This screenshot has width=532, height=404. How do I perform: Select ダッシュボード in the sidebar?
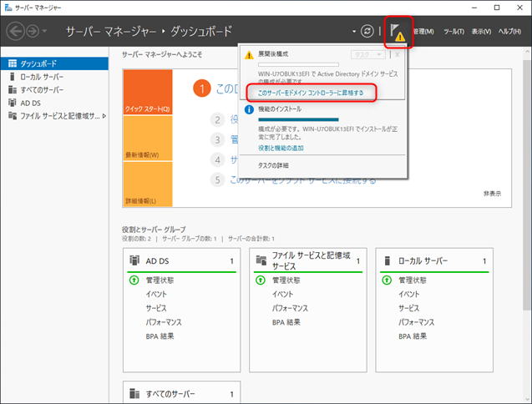pyautogui.click(x=54, y=63)
